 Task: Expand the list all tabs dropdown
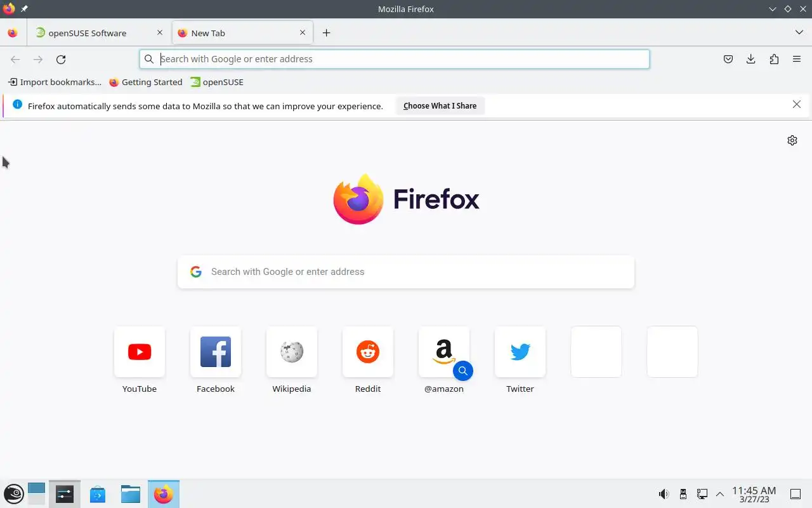[x=799, y=33]
